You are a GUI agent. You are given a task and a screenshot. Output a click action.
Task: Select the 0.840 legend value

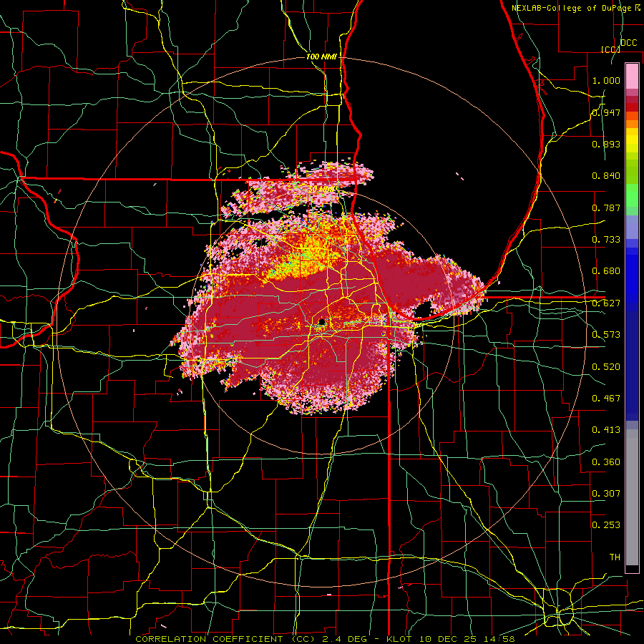(606, 176)
